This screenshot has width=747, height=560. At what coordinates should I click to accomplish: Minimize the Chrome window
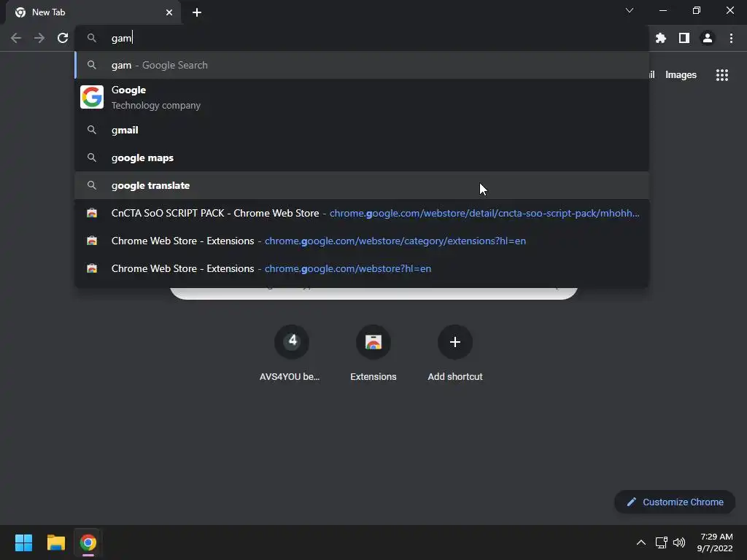[x=663, y=10]
